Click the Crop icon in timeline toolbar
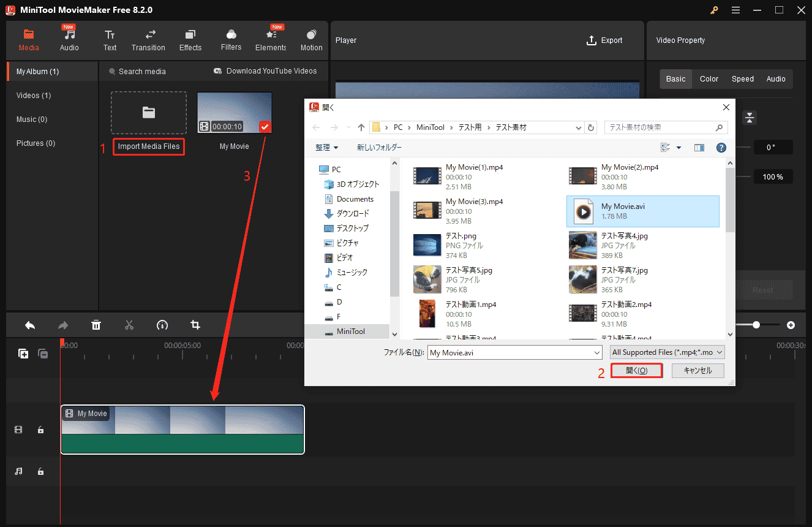This screenshot has width=812, height=527. coord(195,325)
